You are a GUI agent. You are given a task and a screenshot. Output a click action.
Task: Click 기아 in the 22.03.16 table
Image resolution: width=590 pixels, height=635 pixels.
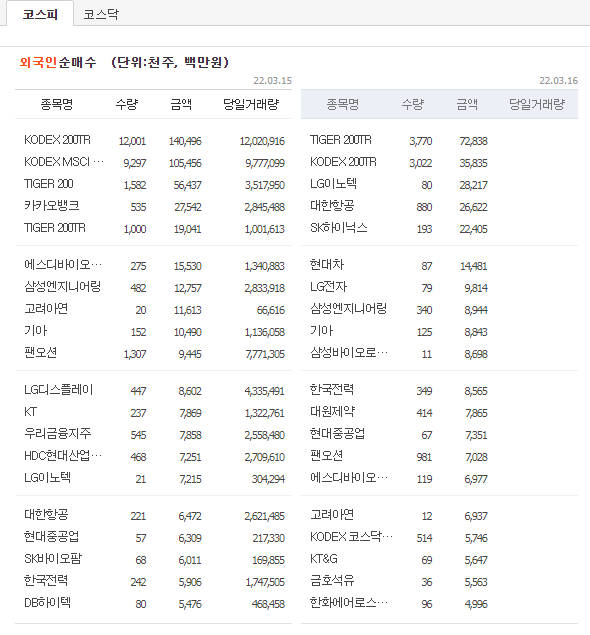[x=322, y=331]
